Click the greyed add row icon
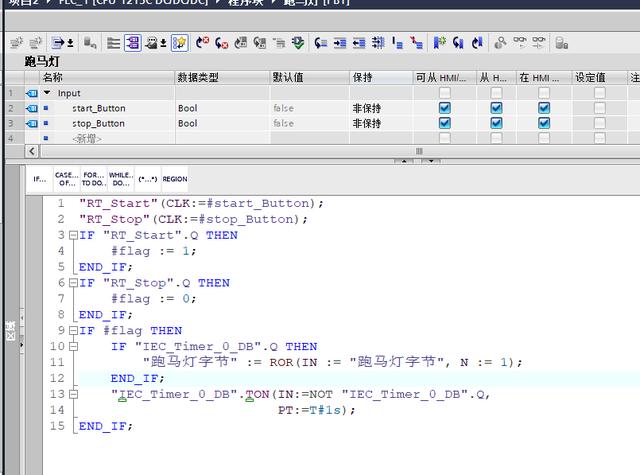This screenshot has width=640, height=475. (x=36, y=43)
